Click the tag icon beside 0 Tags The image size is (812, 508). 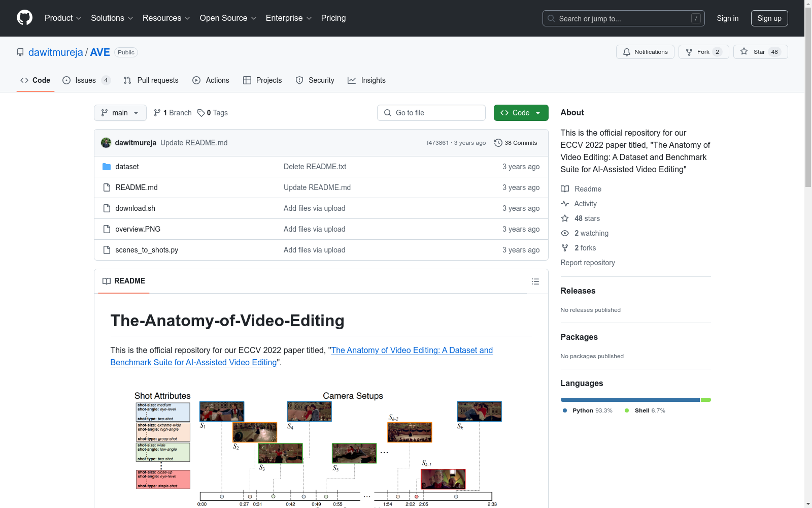pos(201,113)
